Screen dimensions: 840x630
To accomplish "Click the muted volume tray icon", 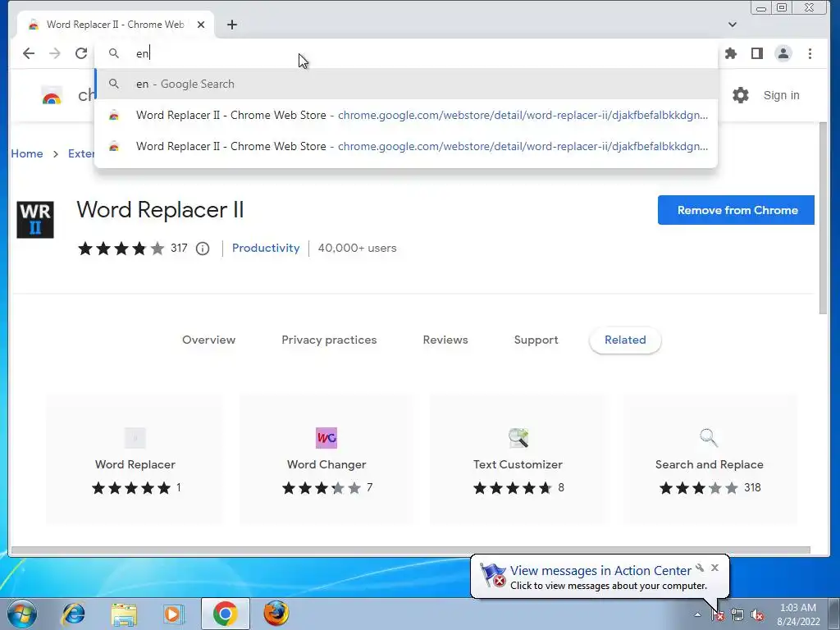I will 757,615.
